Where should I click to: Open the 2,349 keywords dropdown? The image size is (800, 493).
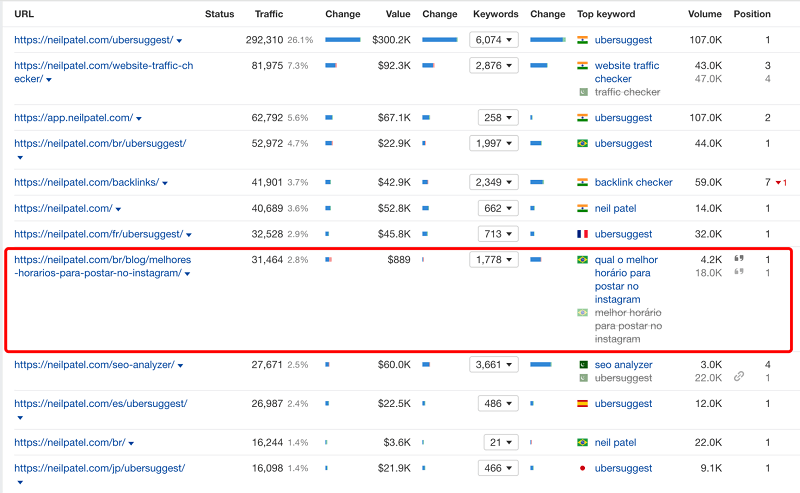pos(494,182)
